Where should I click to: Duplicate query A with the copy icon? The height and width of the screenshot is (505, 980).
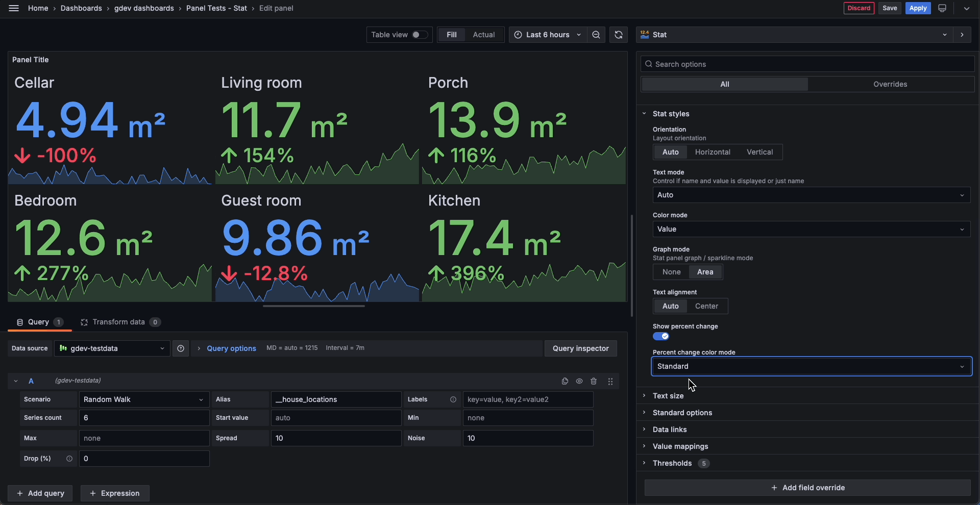pos(565,381)
